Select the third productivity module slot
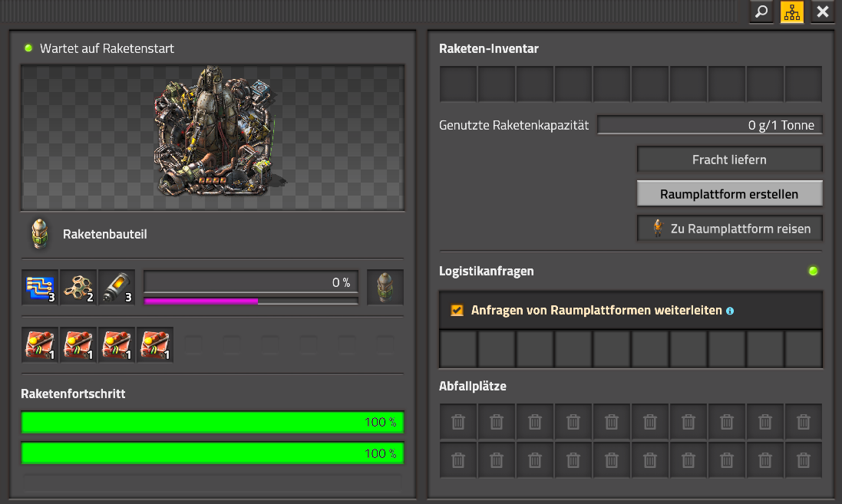The height and width of the screenshot is (504, 842). (x=117, y=345)
